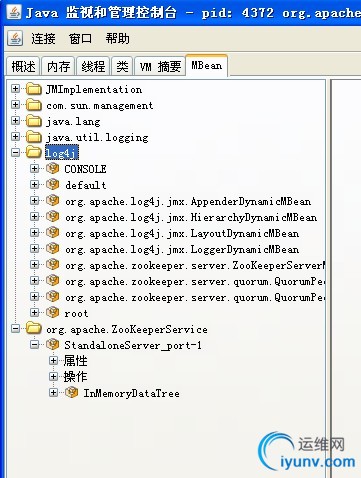The height and width of the screenshot is (478, 361).
Task: Click the default MBean icon
Action: point(52,184)
